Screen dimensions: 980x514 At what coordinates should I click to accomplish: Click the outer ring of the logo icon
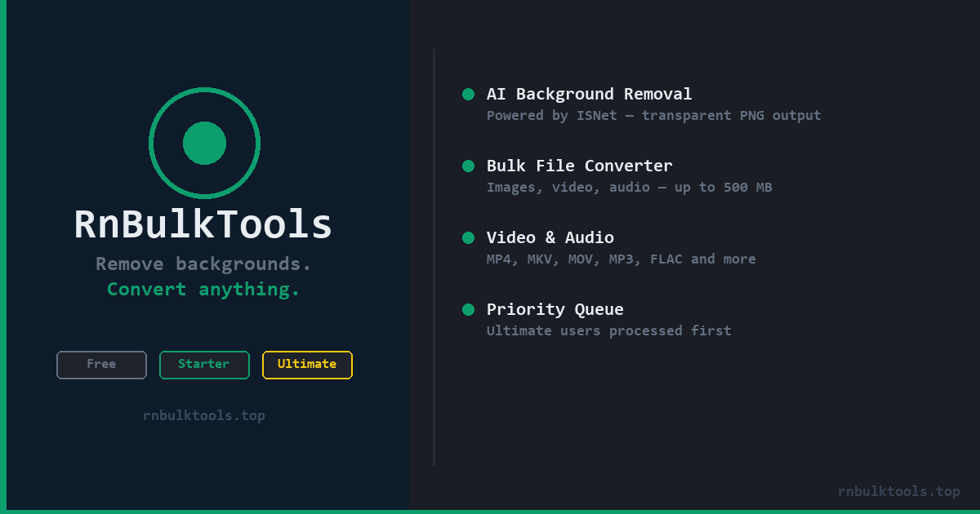pyautogui.click(x=204, y=91)
